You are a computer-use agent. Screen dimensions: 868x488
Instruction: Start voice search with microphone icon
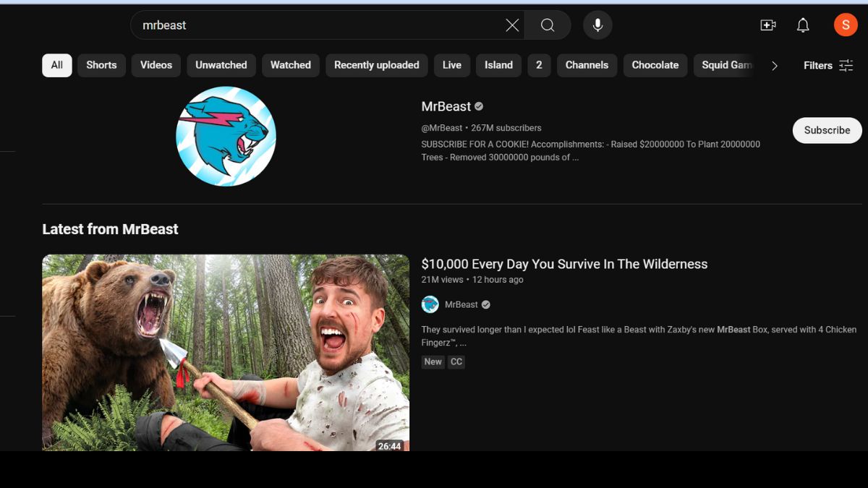tap(597, 25)
